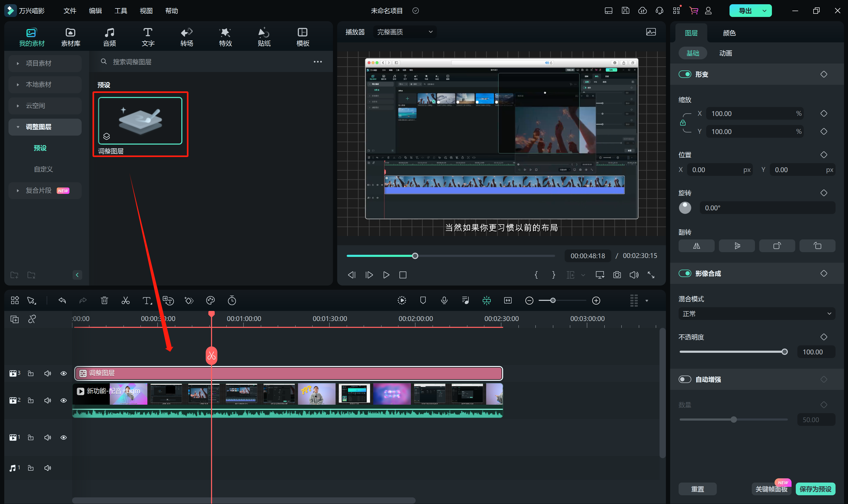Click the 不透明度 opacity slider handle
The height and width of the screenshot is (504, 848).
(x=784, y=352)
